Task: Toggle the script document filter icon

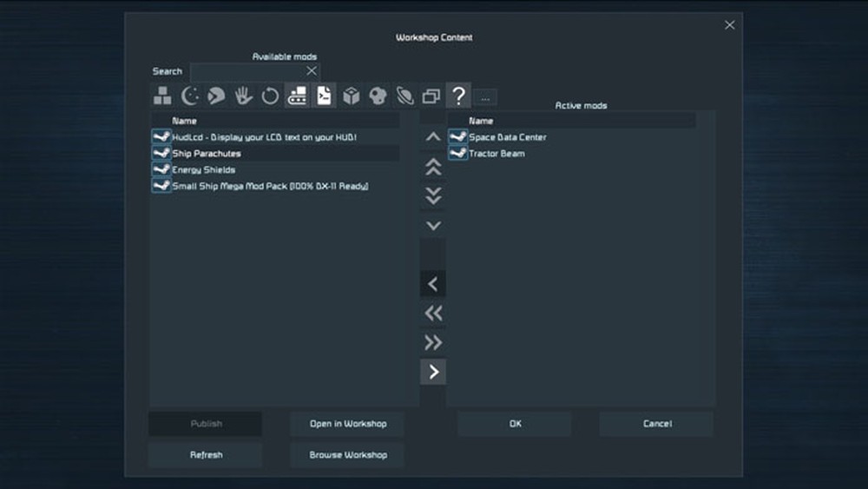Action: click(324, 96)
